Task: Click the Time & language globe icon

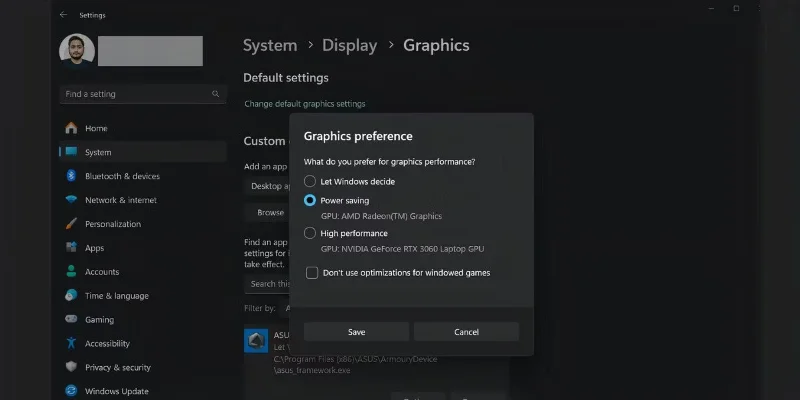Action: coord(71,295)
